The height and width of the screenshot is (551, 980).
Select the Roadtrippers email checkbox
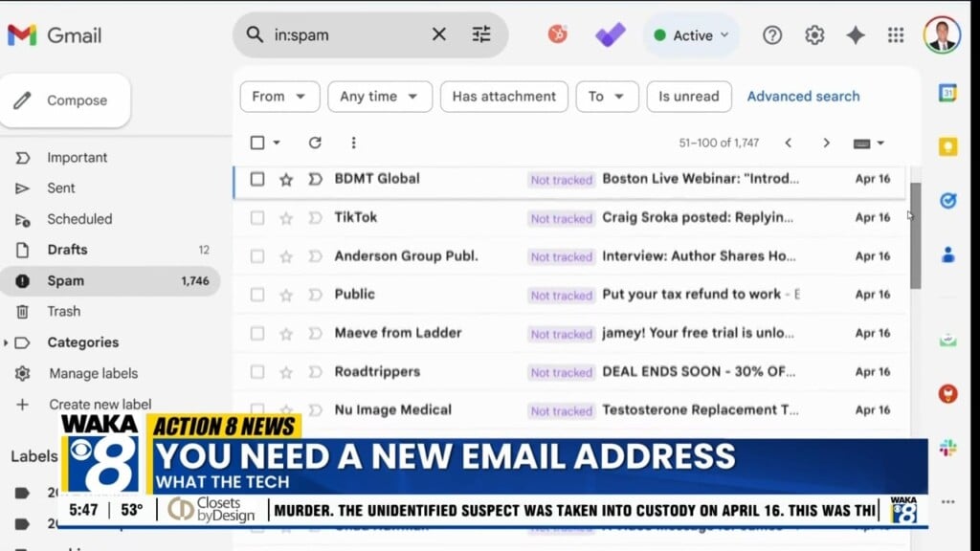(x=256, y=372)
